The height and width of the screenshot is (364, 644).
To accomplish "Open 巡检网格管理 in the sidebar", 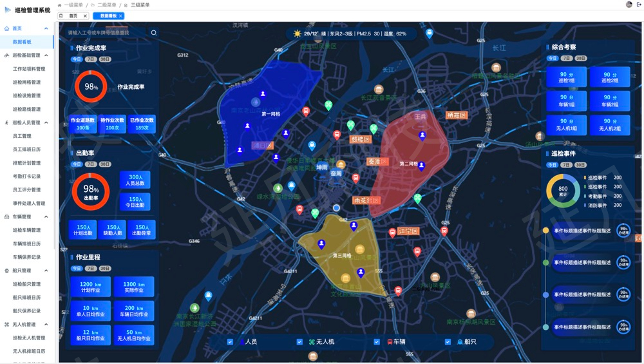I will pos(26,82).
